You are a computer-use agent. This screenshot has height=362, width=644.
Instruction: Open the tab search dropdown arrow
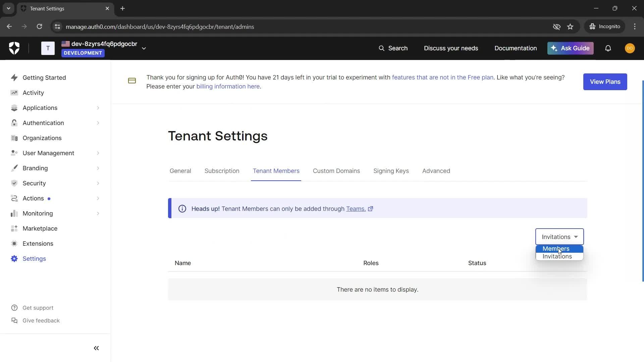8,8
